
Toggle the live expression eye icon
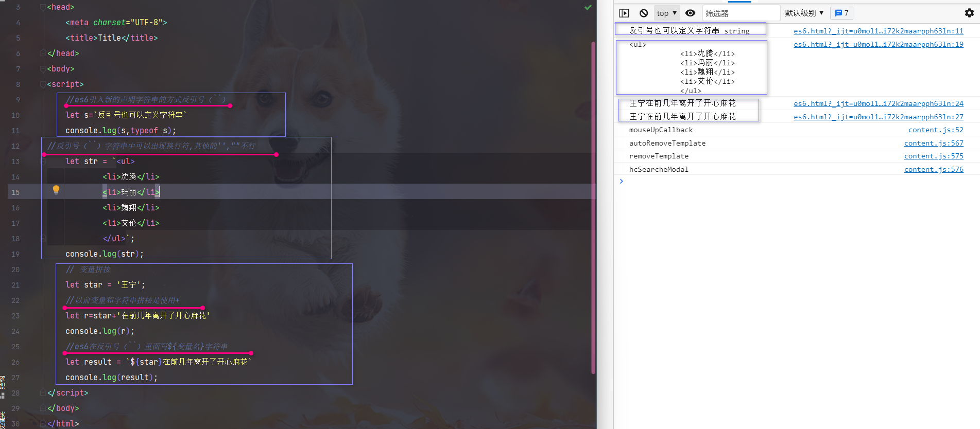tap(691, 13)
